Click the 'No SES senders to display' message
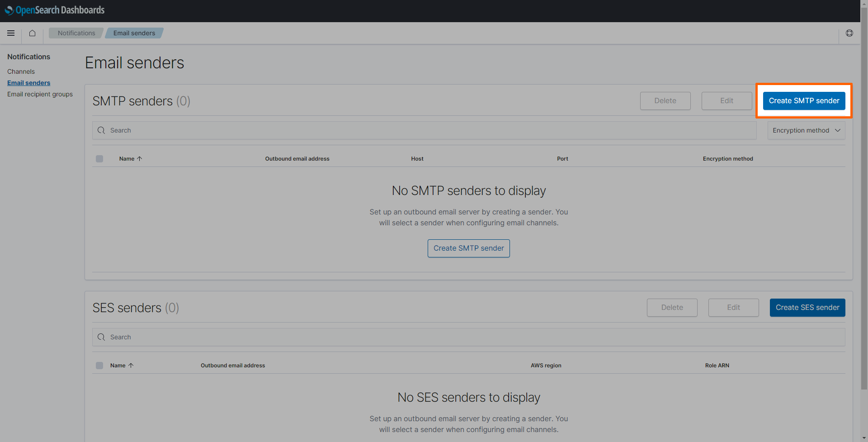 tap(468, 398)
